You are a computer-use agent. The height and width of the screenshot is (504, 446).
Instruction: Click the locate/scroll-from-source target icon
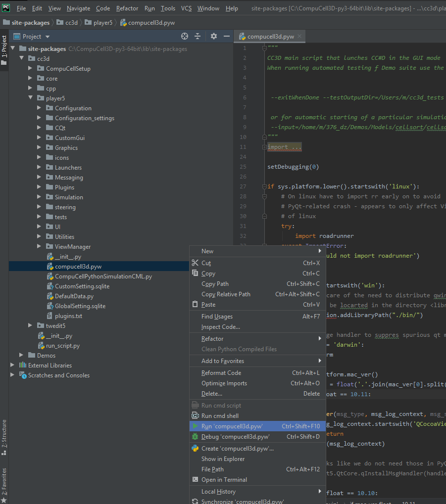[x=184, y=36]
